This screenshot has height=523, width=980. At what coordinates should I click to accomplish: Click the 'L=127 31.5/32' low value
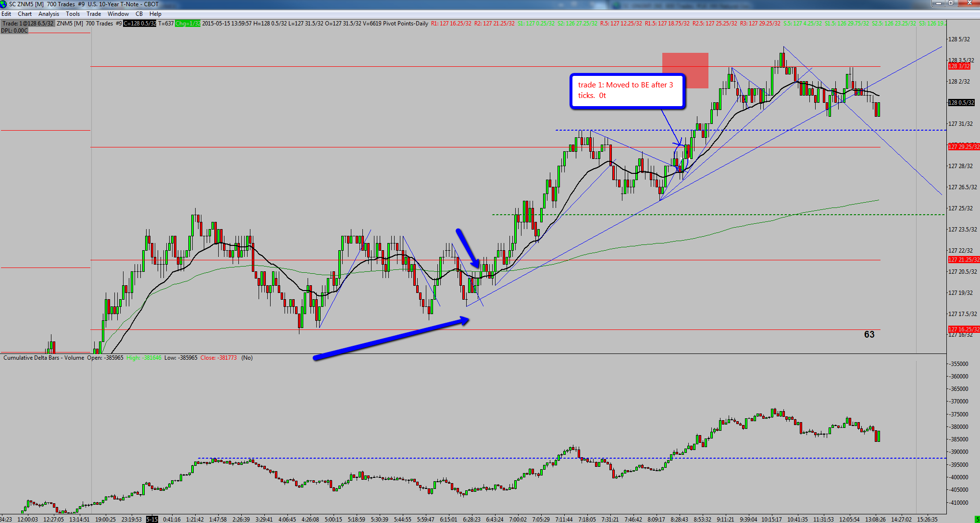306,24
